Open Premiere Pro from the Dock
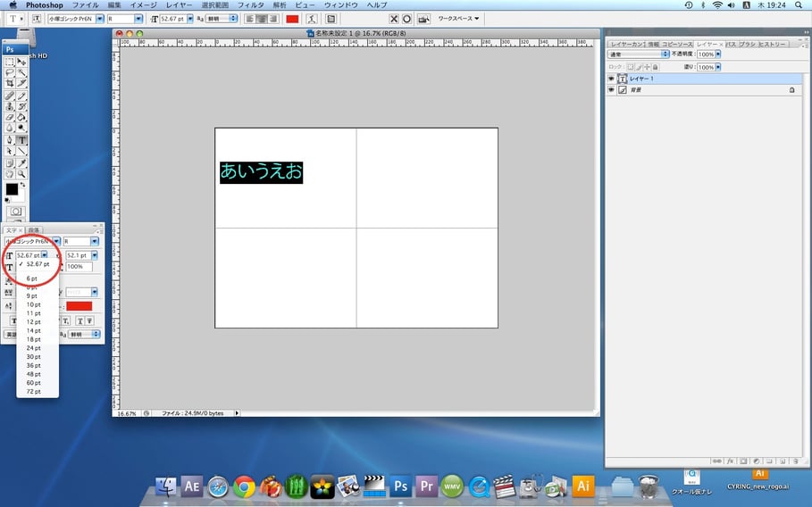 (x=427, y=486)
